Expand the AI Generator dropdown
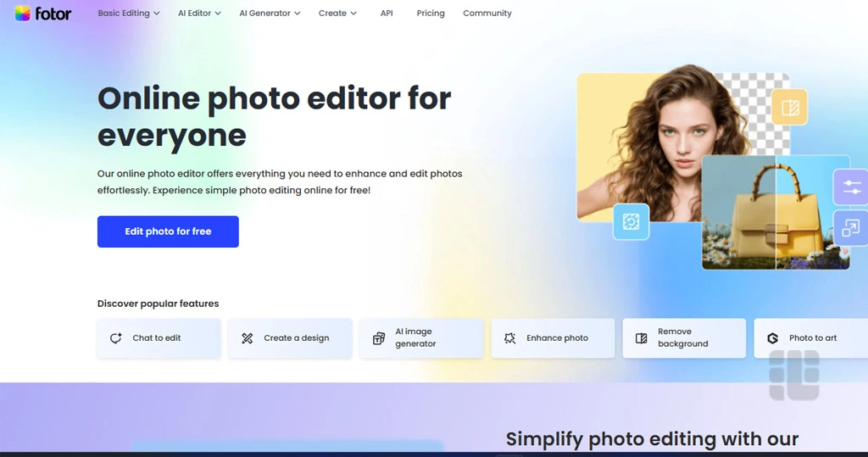 [x=270, y=14]
